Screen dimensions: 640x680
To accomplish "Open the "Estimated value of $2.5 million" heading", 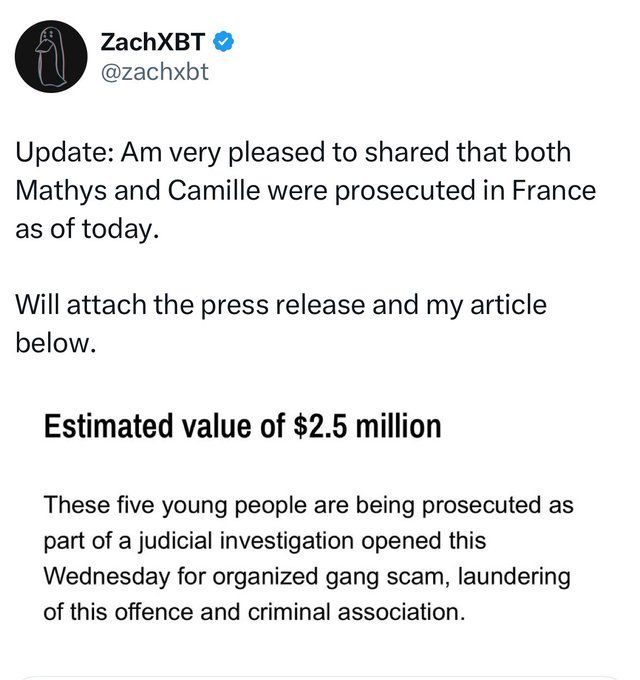I will [x=241, y=427].
